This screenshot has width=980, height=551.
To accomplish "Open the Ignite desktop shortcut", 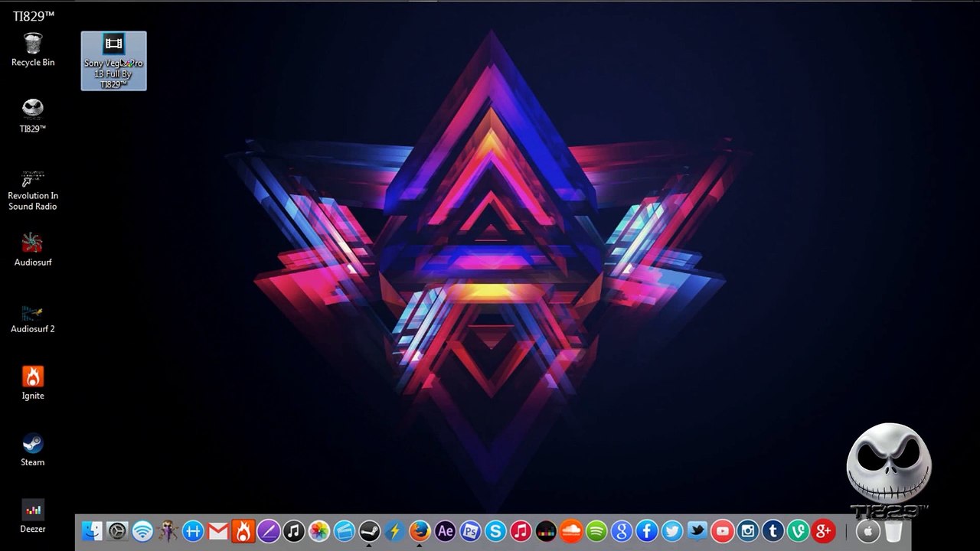I will click(x=33, y=383).
